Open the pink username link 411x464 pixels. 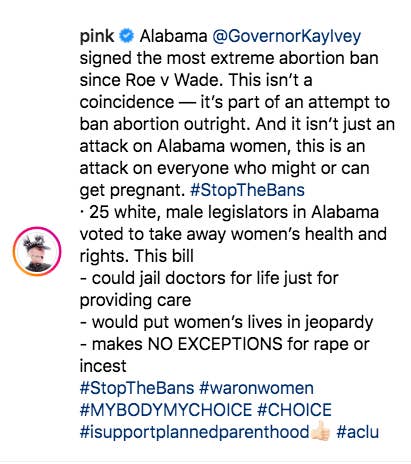coord(97,36)
